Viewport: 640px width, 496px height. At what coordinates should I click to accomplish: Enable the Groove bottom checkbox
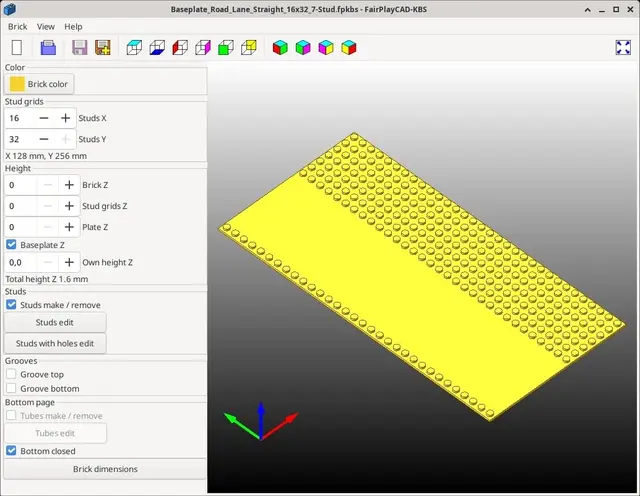pyautogui.click(x=11, y=388)
